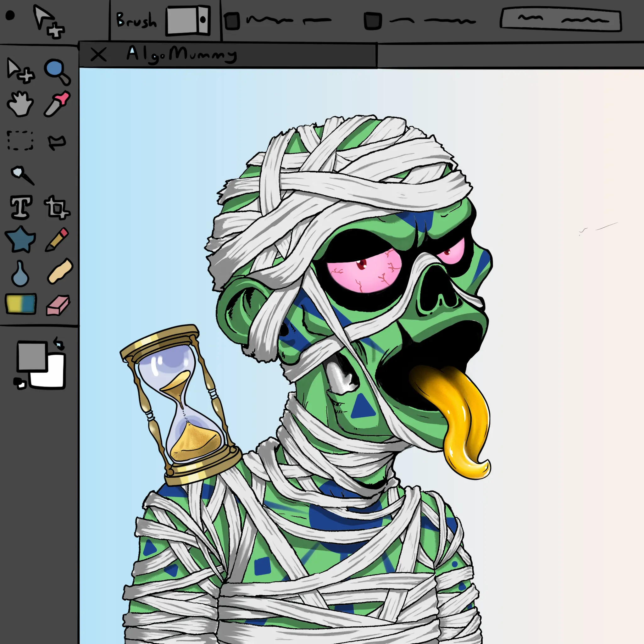
Task: Choose the dashed Rectangular Marquee tool
Action: (x=20, y=140)
